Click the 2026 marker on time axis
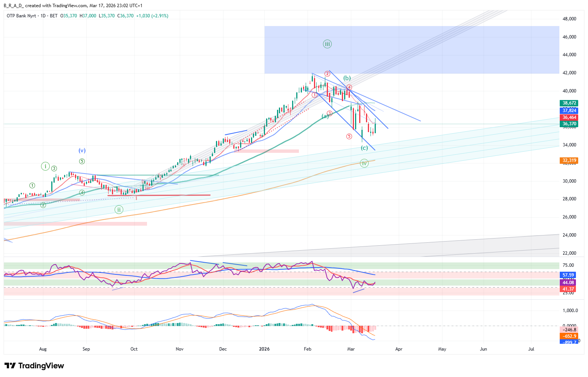 (x=264, y=349)
